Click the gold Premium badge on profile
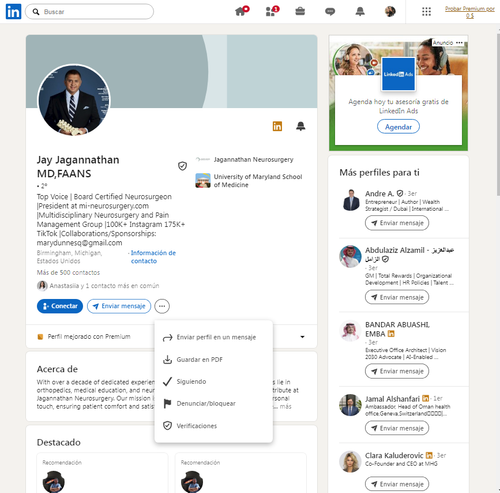Viewport: 500px width, 493px height. coord(277,126)
